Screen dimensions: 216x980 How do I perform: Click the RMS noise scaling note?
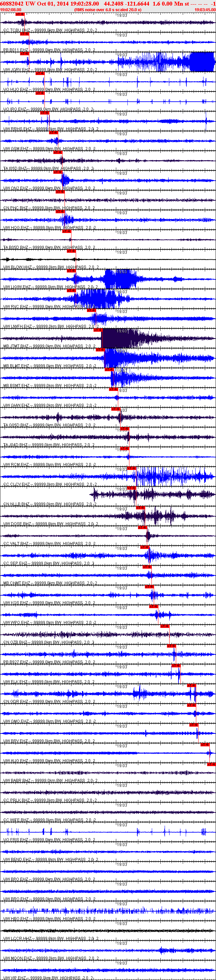click(107, 10)
